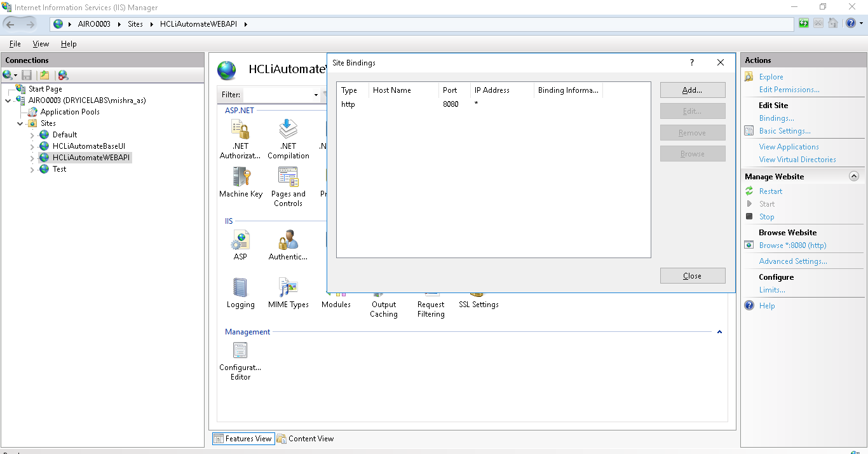Click the Add... button in Site Bindings
868x454 pixels.
tap(692, 90)
